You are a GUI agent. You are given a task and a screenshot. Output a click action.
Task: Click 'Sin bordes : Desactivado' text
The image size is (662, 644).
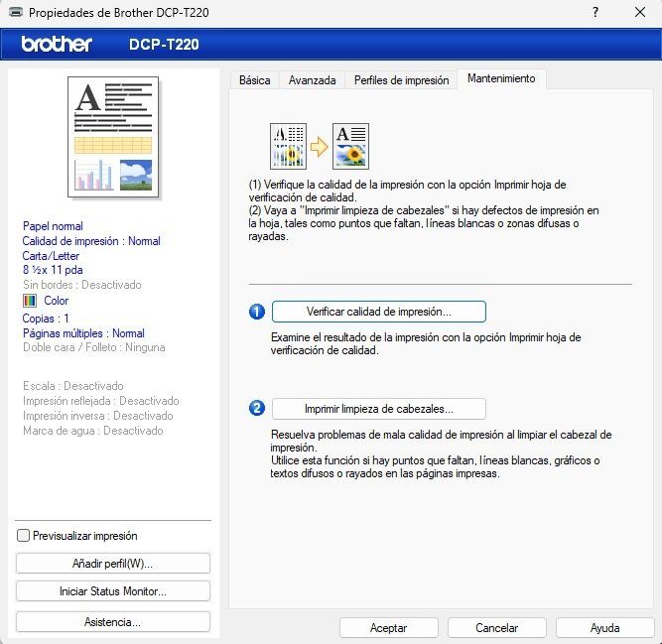tap(82, 285)
